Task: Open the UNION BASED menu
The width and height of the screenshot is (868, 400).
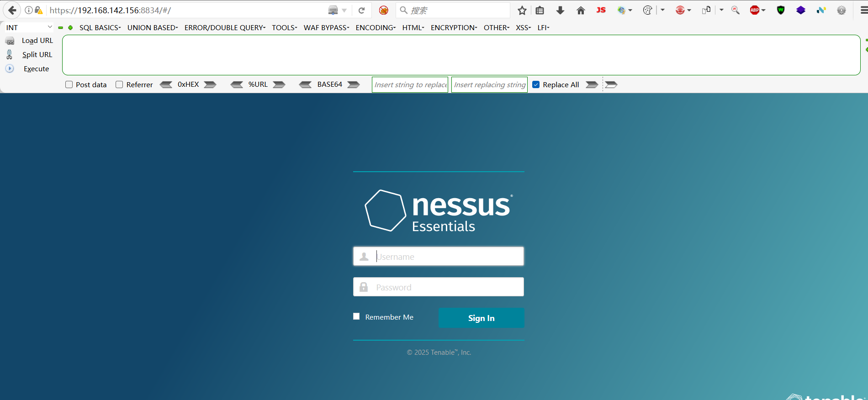Action: point(153,27)
